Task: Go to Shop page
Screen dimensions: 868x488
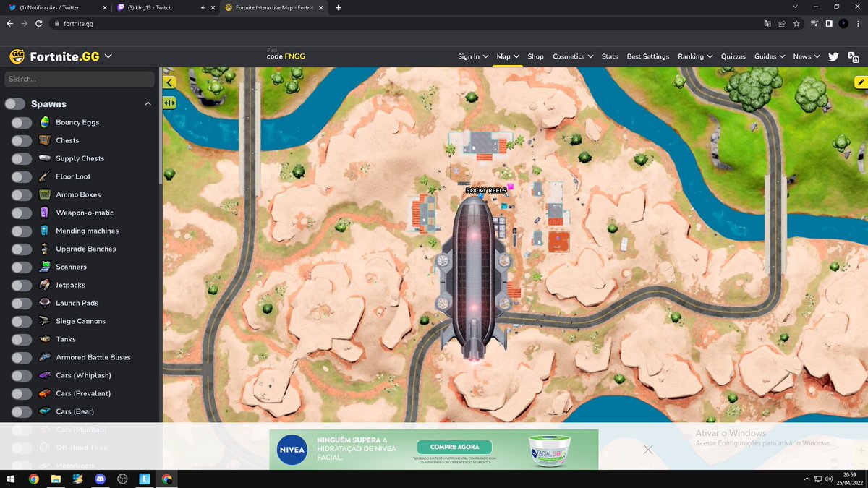Action: [x=535, y=56]
